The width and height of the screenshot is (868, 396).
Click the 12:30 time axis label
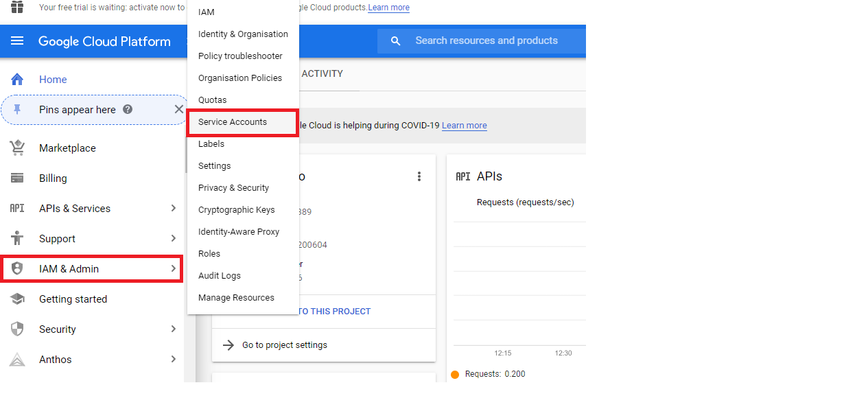[x=563, y=353]
